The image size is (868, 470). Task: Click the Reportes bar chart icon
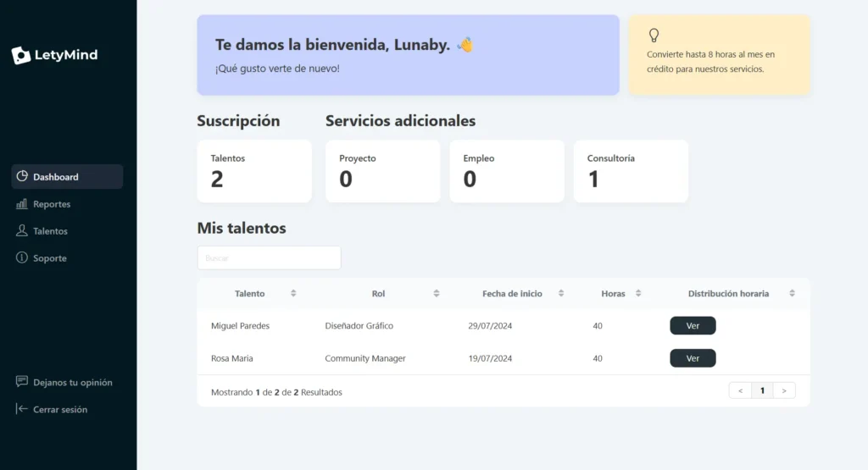(22, 204)
